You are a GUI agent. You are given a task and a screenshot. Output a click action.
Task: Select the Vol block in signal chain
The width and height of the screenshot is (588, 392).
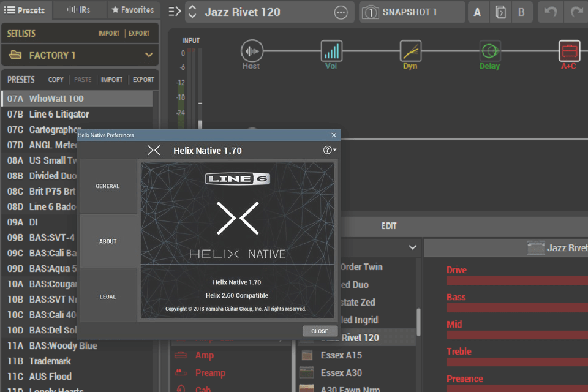[x=331, y=51]
